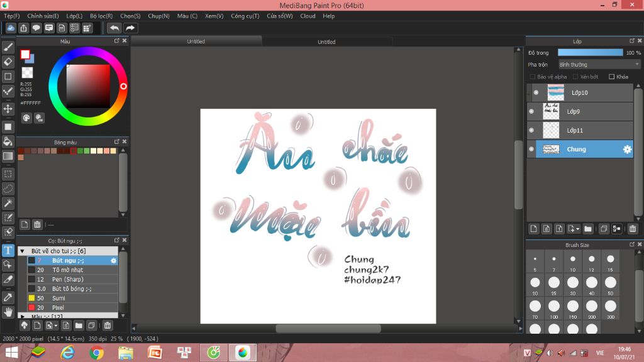Select the Magic Wand tool
The image size is (644, 362).
[x=8, y=203]
